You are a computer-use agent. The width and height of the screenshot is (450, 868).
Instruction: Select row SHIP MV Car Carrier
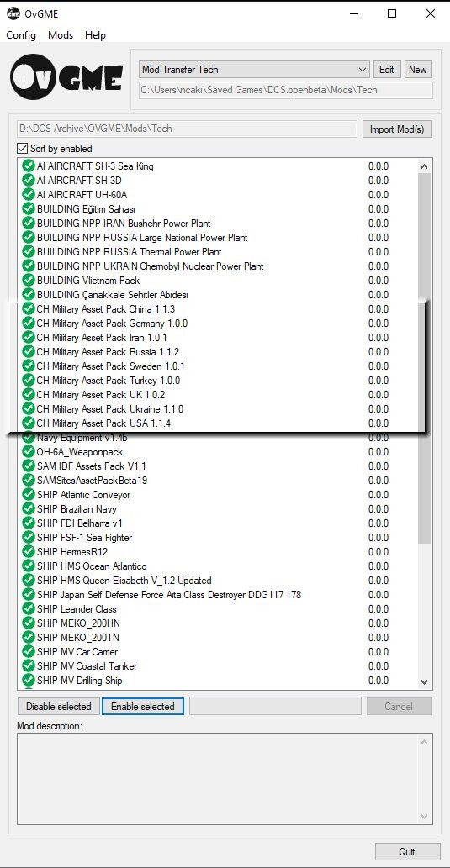click(x=219, y=652)
